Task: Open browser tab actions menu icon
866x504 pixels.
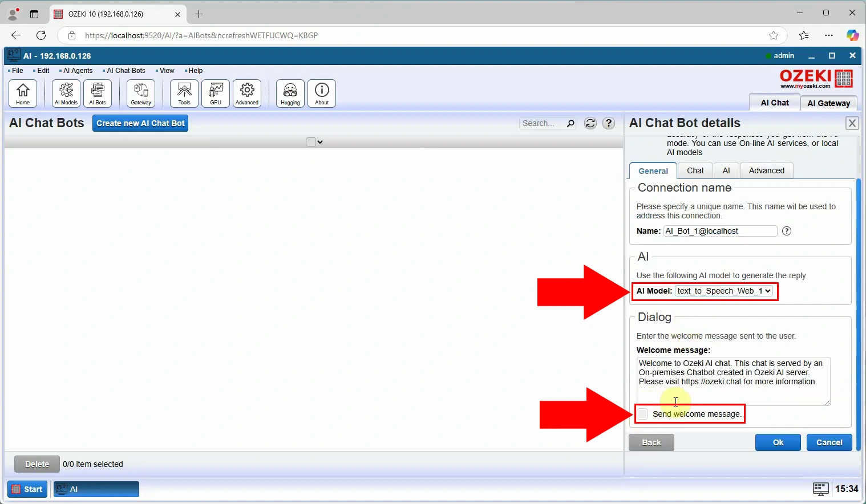Action: click(x=34, y=14)
